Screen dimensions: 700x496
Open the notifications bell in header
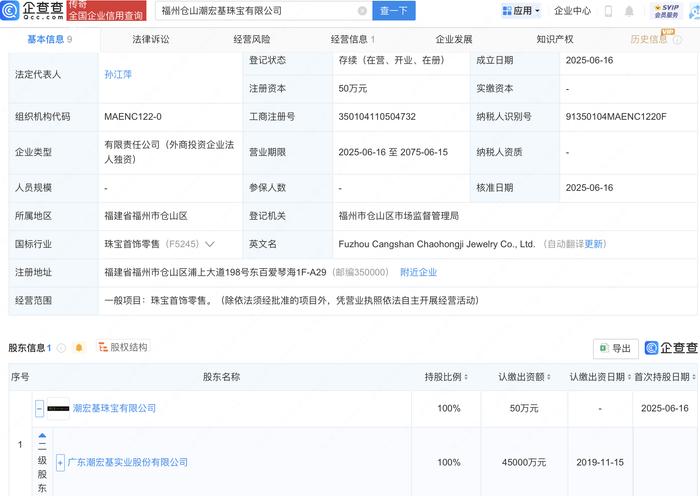click(629, 11)
